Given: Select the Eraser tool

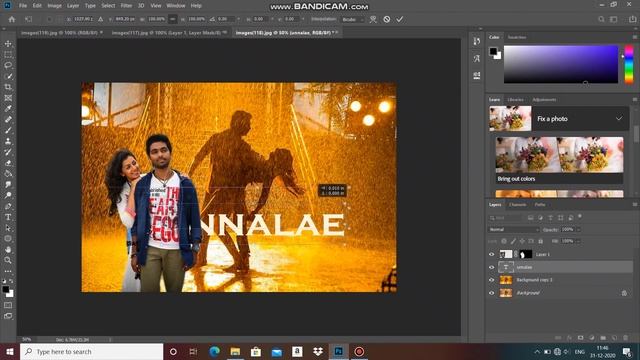Looking at the screenshot, I should click(x=8, y=163).
